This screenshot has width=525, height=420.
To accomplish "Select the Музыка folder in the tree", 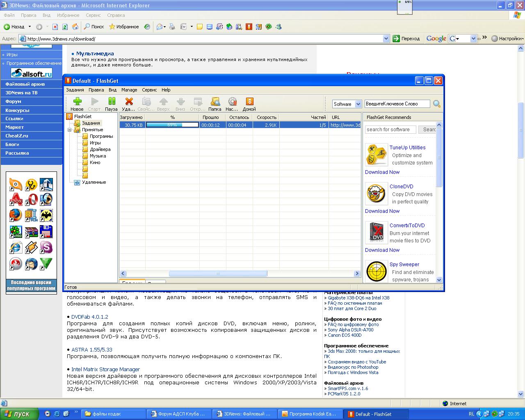I will [x=98, y=156].
